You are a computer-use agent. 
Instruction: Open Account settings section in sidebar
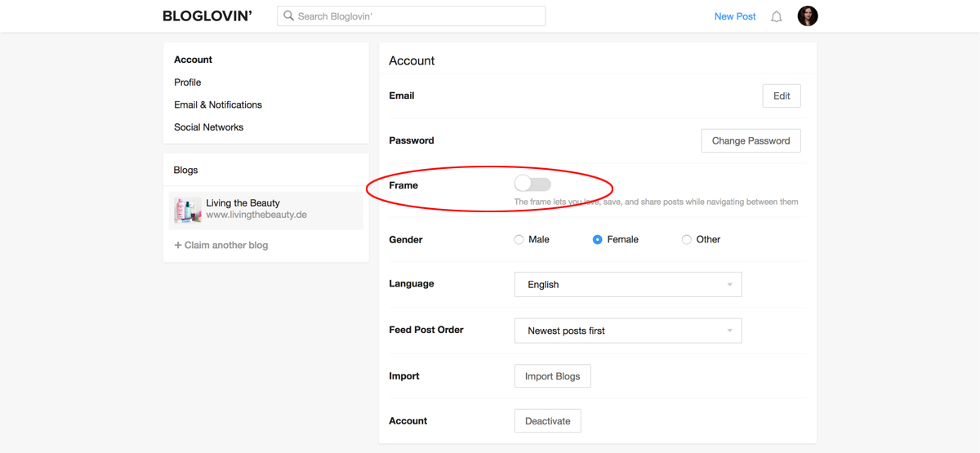click(x=193, y=60)
